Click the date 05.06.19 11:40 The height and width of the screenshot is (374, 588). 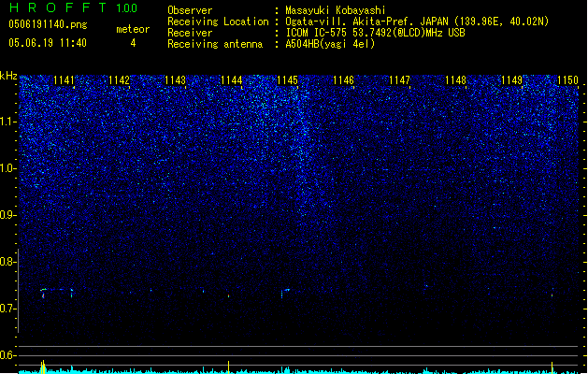[48, 43]
